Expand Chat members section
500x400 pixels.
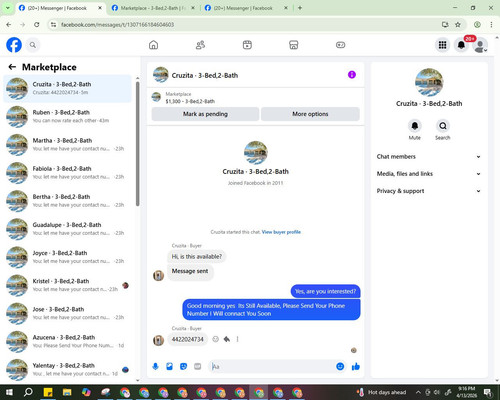point(429,157)
